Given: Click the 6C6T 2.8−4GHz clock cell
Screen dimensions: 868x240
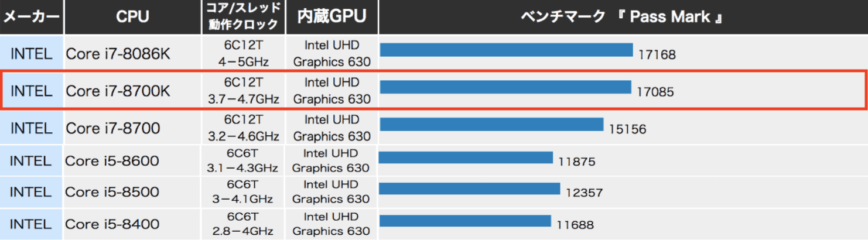Looking at the screenshot, I should point(242,224).
